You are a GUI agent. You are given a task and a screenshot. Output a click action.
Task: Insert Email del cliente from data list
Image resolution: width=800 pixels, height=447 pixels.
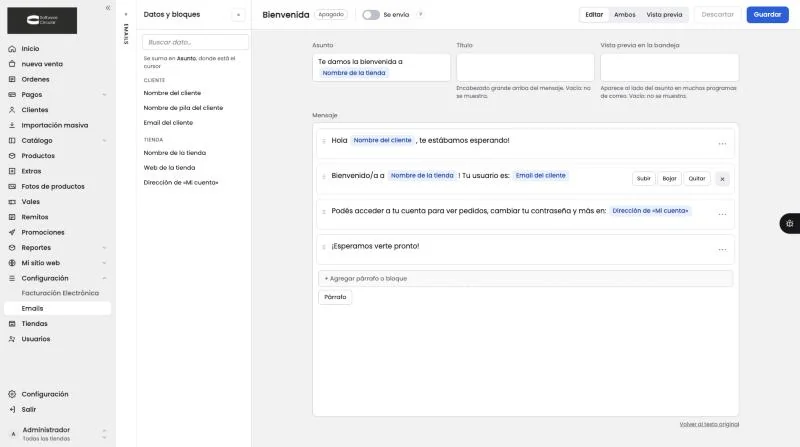(168, 123)
